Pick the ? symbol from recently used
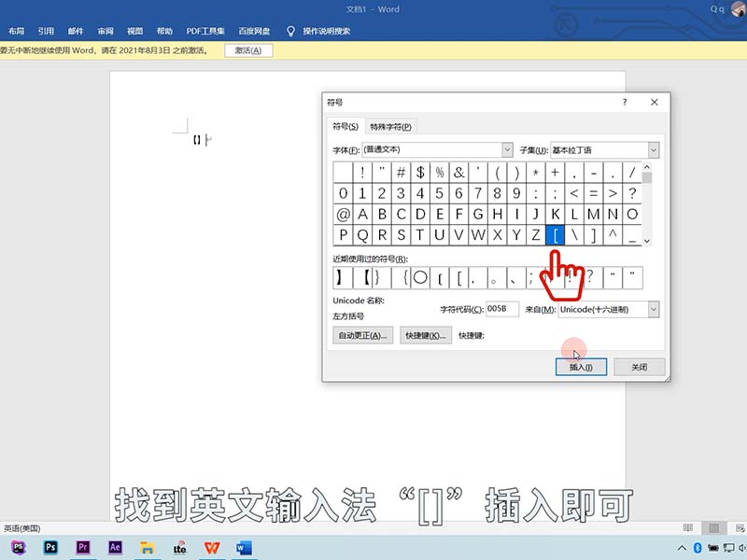 [x=594, y=277]
